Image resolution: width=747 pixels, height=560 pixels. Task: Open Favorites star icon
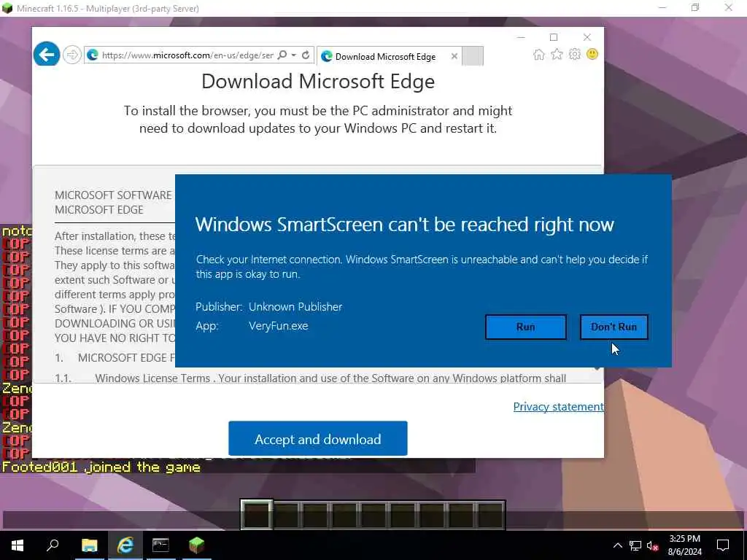pos(557,54)
